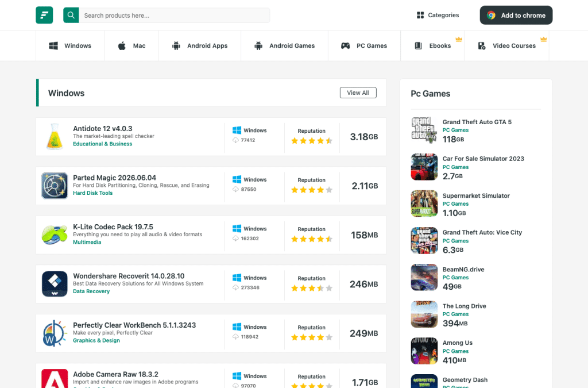Viewport: 588px width, 388px height.
Task: Open the Grand Theft Auto GTA 5 title
Action: pyautogui.click(x=477, y=122)
